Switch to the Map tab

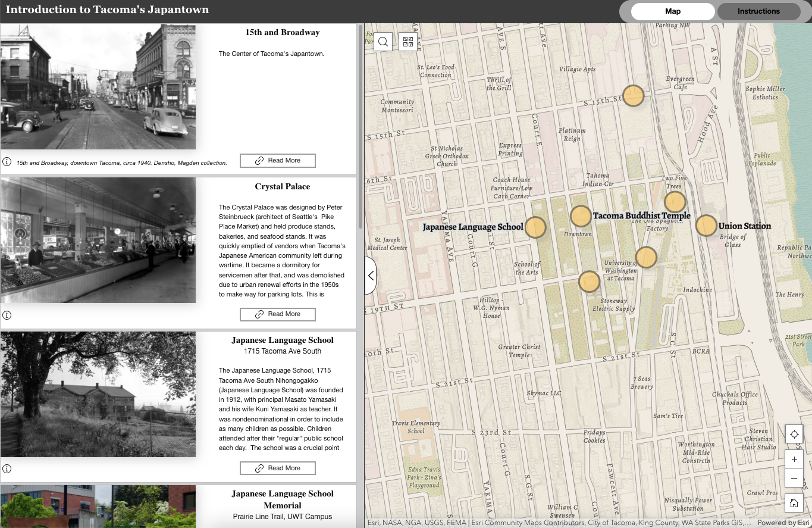click(673, 11)
